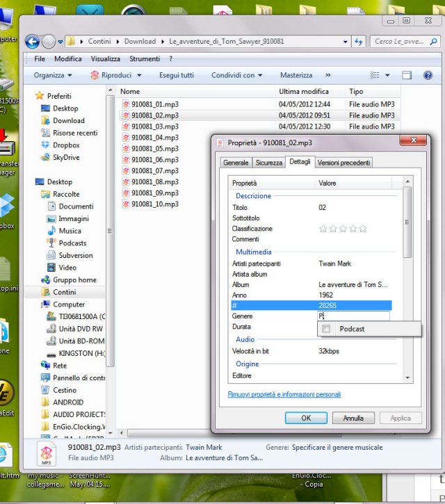Image resolution: width=445 pixels, height=504 pixels.
Task: Check the Podcast genre checkbox
Action: coord(326,329)
